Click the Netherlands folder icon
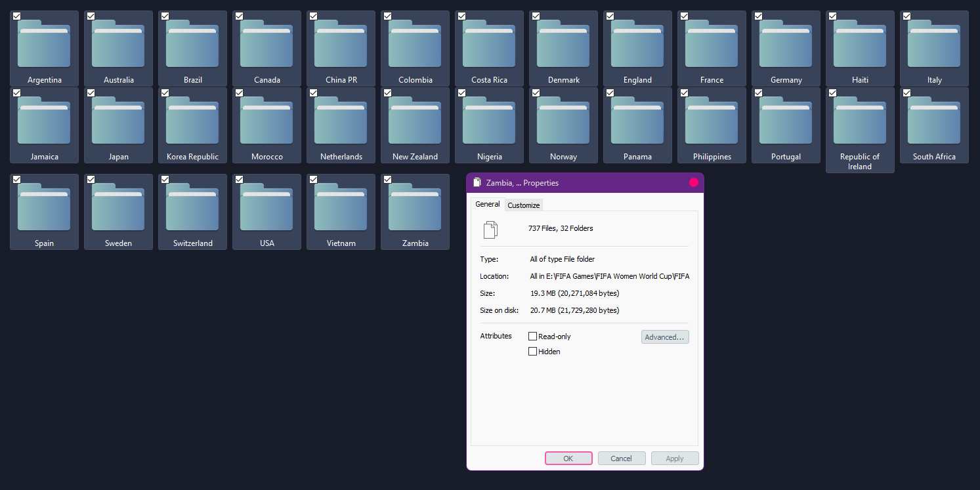Viewport: 980px width, 490px height. (x=341, y=121)
